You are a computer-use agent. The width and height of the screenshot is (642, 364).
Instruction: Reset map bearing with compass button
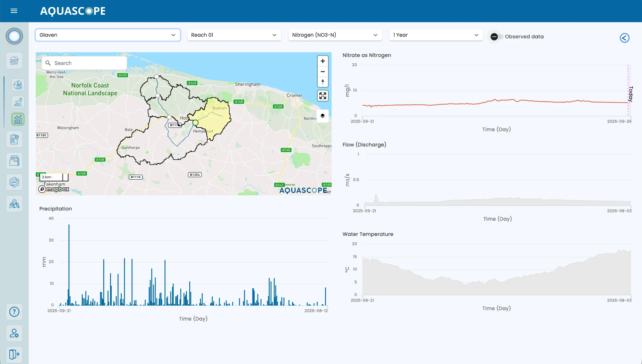323,82
